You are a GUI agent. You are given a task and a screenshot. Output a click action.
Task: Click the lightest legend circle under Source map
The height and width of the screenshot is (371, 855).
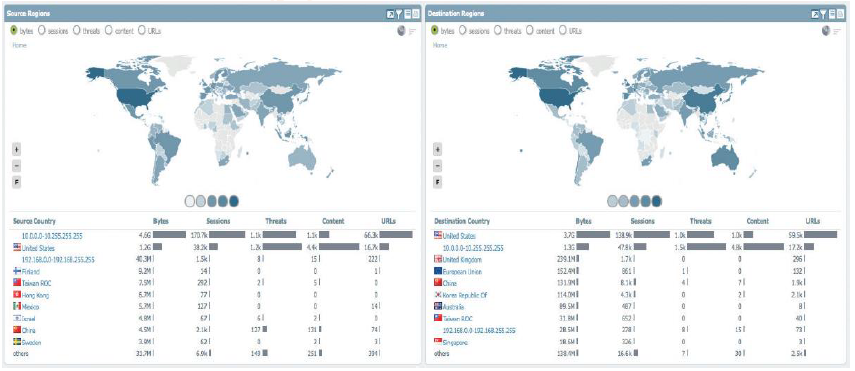click(190, 201)
